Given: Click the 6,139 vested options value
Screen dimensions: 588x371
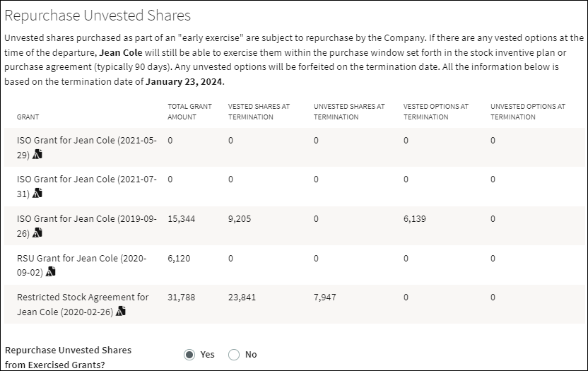Looking at the screenshot, I should click(x=415, y=218).
